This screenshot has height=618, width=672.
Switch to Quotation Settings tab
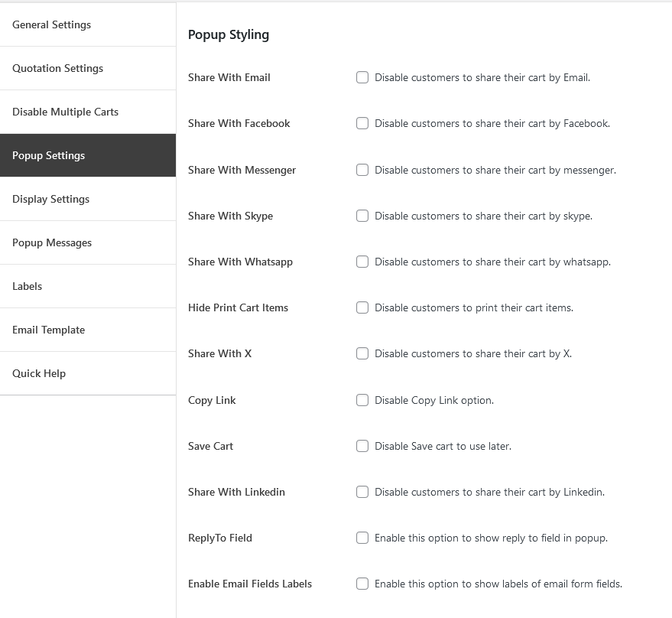[88, 68]
